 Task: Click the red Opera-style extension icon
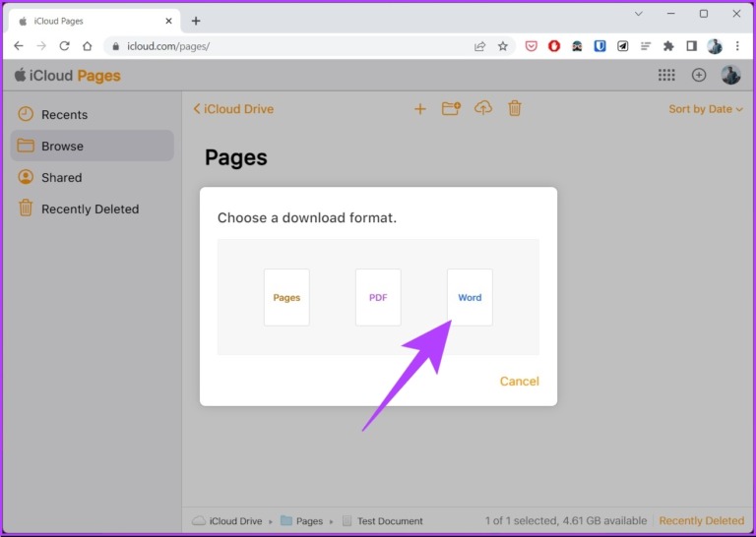point(554,46)
